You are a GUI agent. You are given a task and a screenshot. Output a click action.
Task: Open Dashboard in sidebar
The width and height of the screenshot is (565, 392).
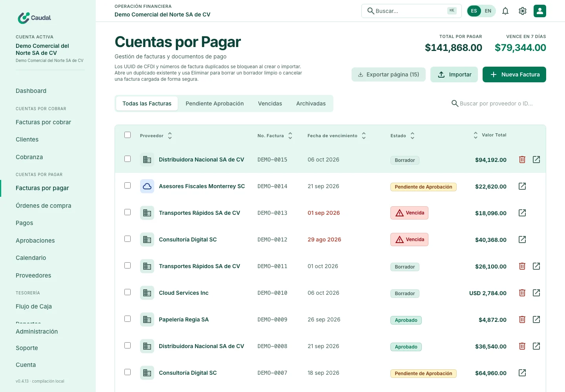tap(31, 91)
